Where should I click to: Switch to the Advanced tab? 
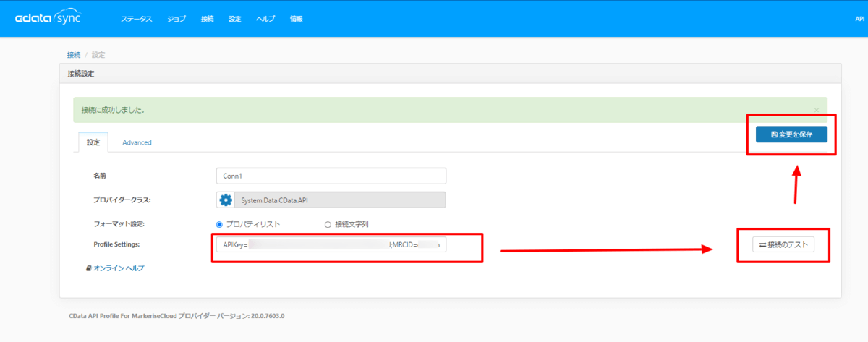(137, 142)
